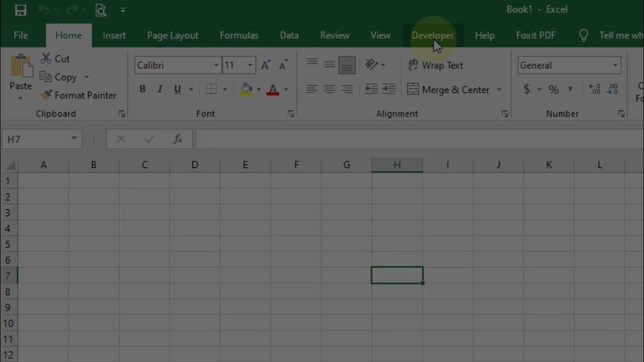This screenshot has width=644, height=362.
Task: Center text horizontally
Action: pos(330,89)
